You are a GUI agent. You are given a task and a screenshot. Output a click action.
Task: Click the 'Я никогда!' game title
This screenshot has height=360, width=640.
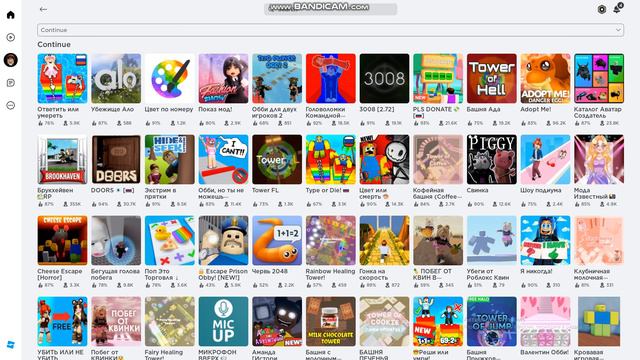536,271
